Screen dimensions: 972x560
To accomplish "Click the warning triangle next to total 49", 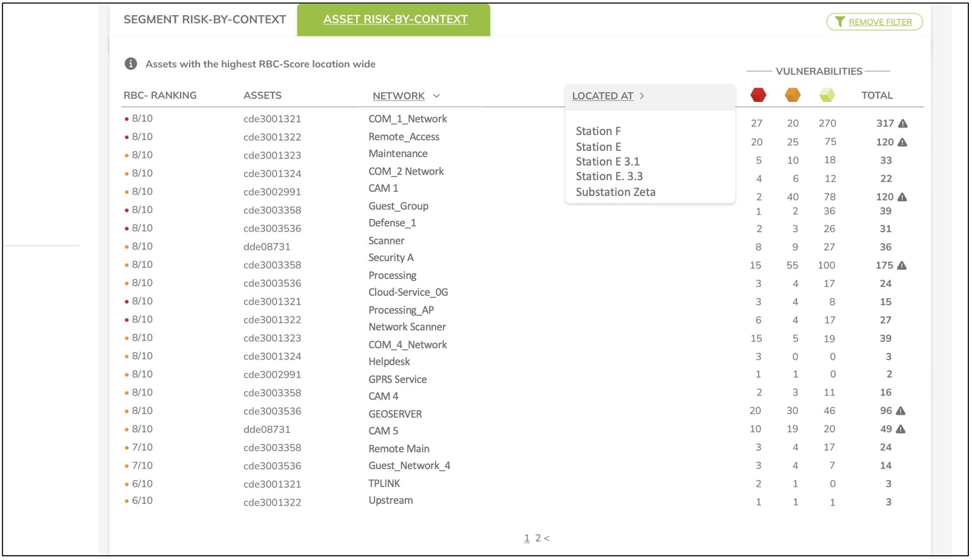I will pos(901,429).
